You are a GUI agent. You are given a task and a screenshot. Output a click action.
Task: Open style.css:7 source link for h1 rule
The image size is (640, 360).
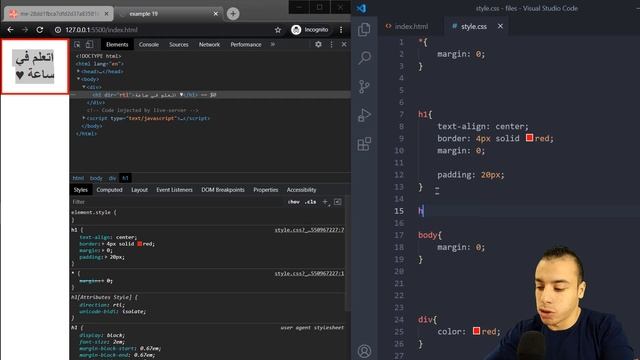[309, 230]
